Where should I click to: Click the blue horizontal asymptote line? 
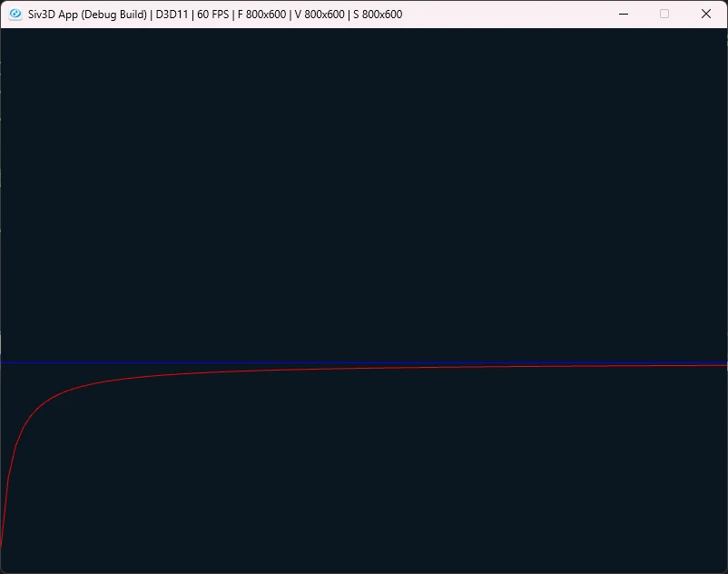click(364, 362)
